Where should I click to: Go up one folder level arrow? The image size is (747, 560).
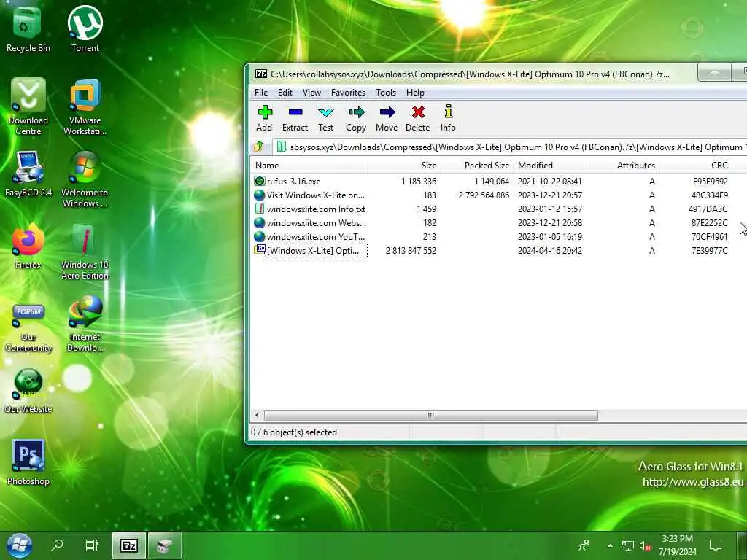click(x=259, y=147)
